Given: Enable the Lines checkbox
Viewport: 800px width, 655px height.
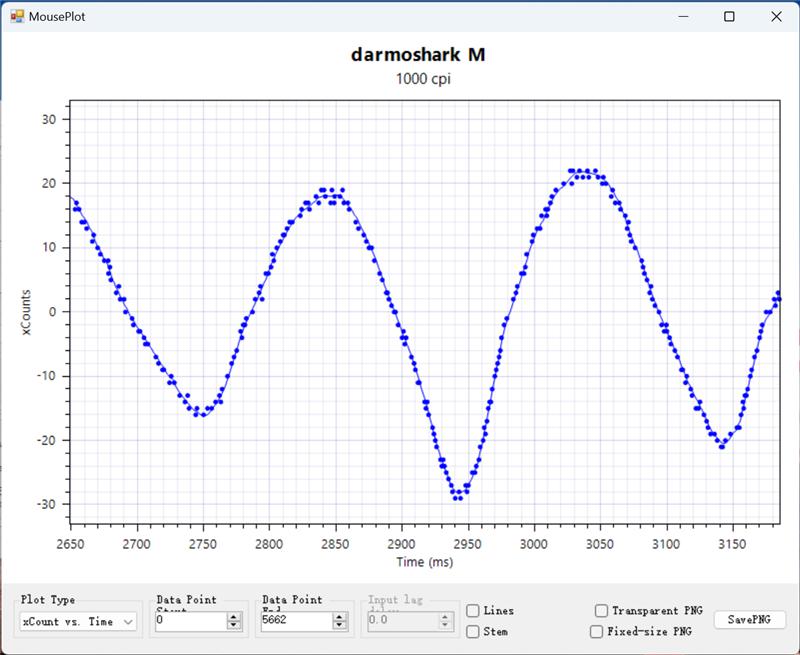Looking at the screenshot, I should coord(473,611).
